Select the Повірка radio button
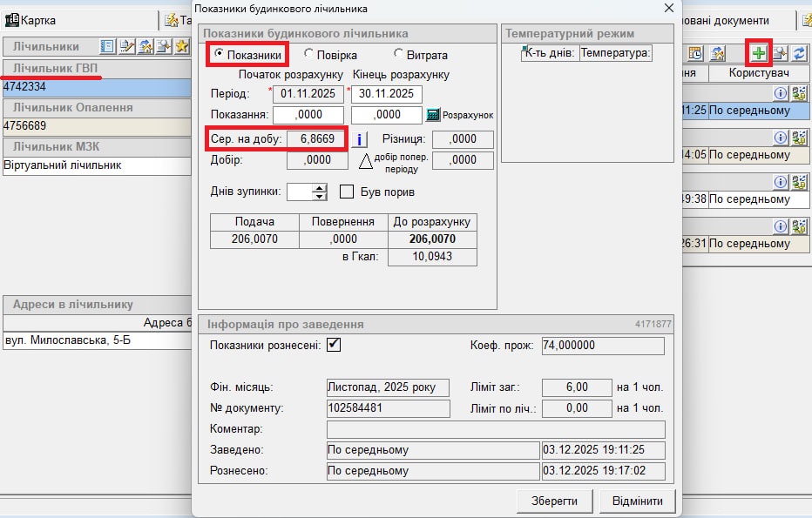Viewport: 812px width, 518px height. point(310,55)
